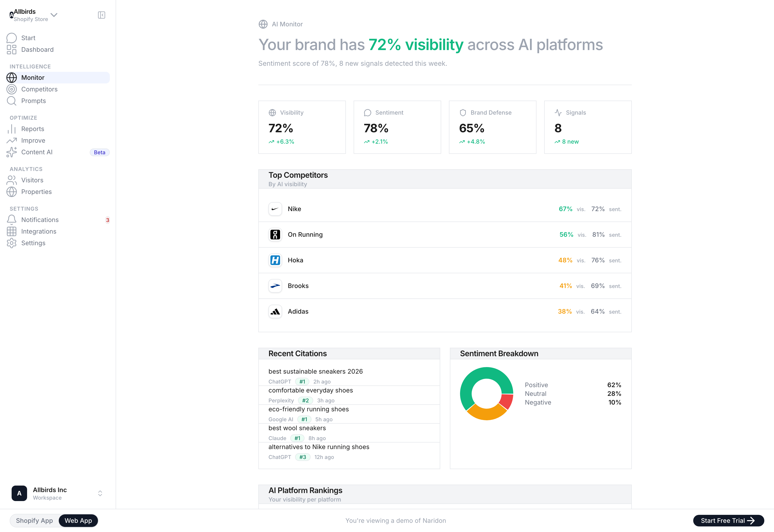Go to Dashboard in the sidebar
Image resolution: width=774 pixels, height=532 pixels.
pyautogui.click(x=58, y=50)
